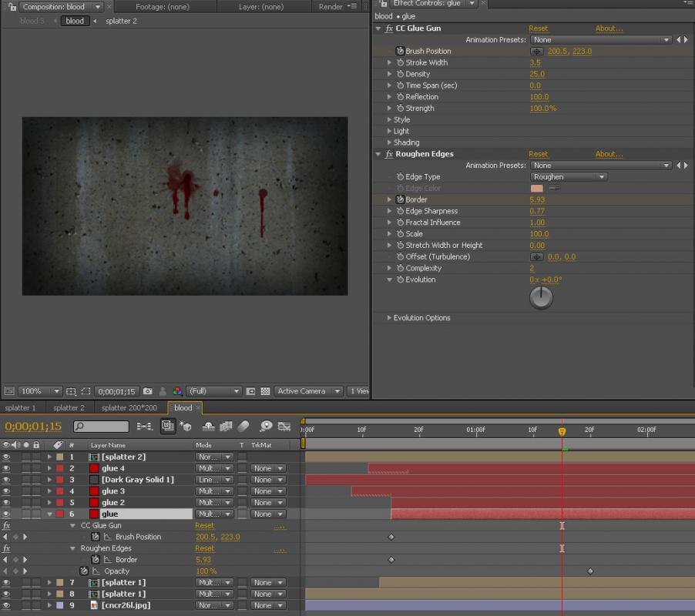The image size is (695, 616).
Task: Click the Brush Position crosshair point picker
Action: [536, 51]
